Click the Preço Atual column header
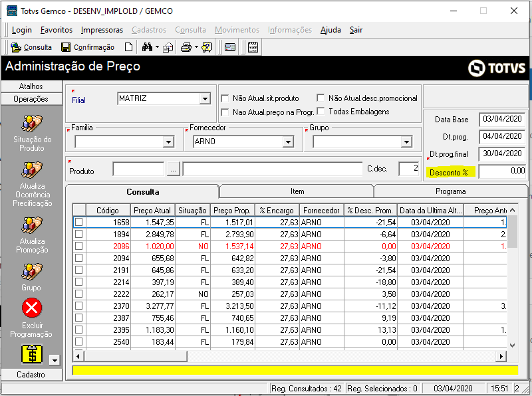Image resolution: width=532 pixels, height=396 pixels. pos(152,210)
